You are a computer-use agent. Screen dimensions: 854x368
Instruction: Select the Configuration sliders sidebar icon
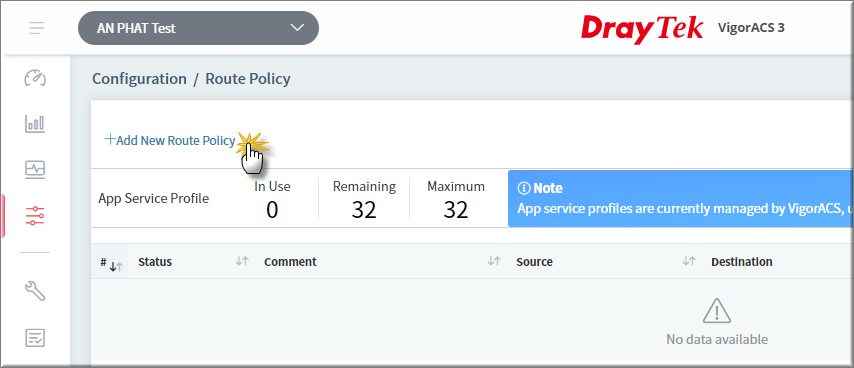[35, 216]
